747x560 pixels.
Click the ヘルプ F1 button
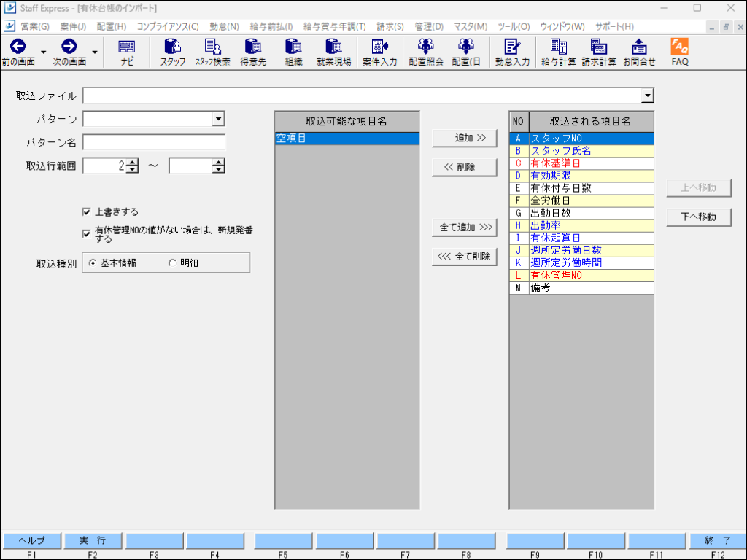coord(32,540)
